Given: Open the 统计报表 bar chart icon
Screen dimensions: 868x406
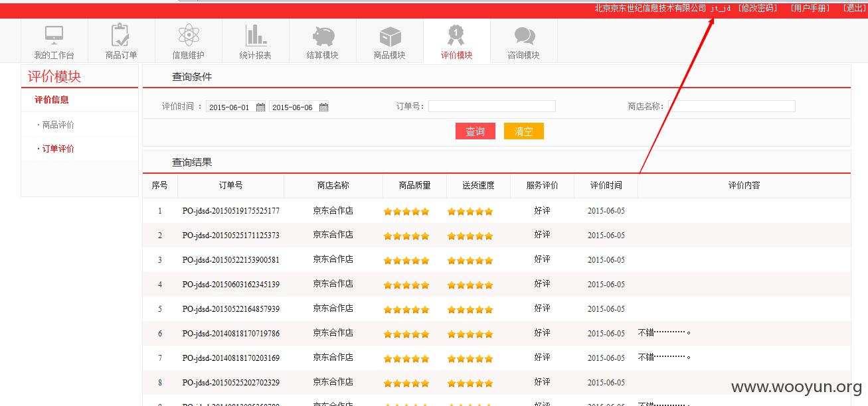Looking at the screenshot, I should pyautogui.click(x=256, y=34).
